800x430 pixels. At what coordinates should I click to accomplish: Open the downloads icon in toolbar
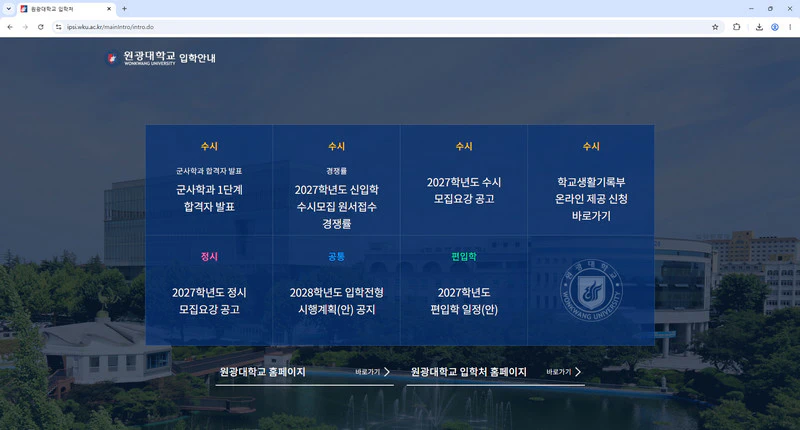[759, 27]
